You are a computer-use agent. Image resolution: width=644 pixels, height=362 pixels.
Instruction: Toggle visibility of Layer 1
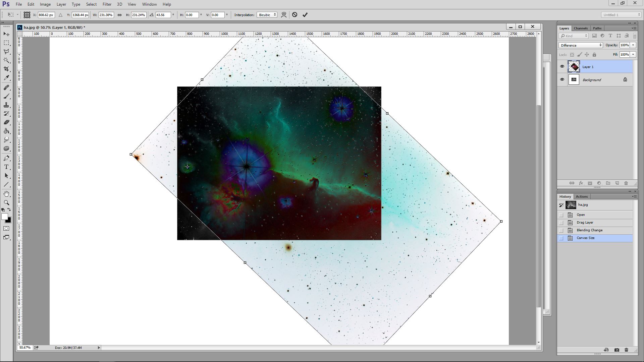click(x=562, y=66)
